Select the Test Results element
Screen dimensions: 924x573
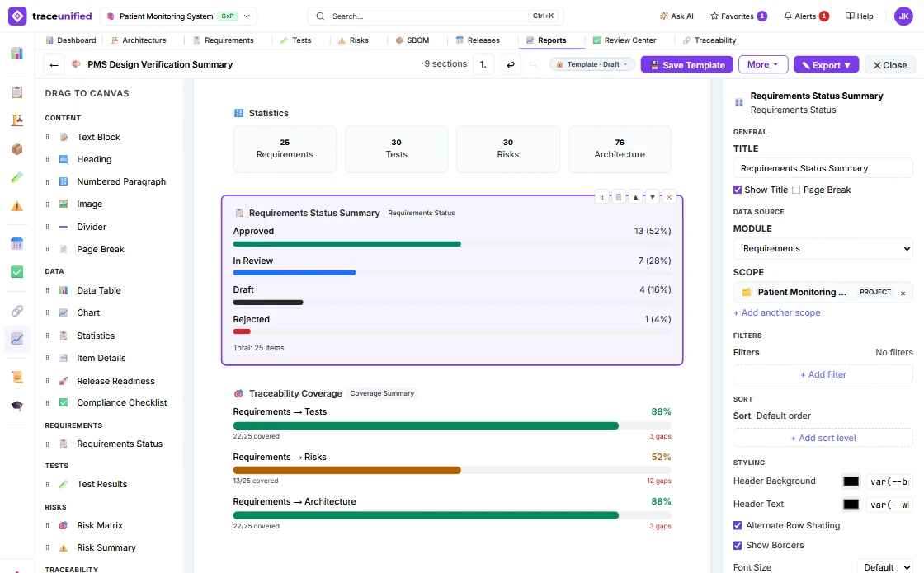pyautogui.click(x=109, y=484)
